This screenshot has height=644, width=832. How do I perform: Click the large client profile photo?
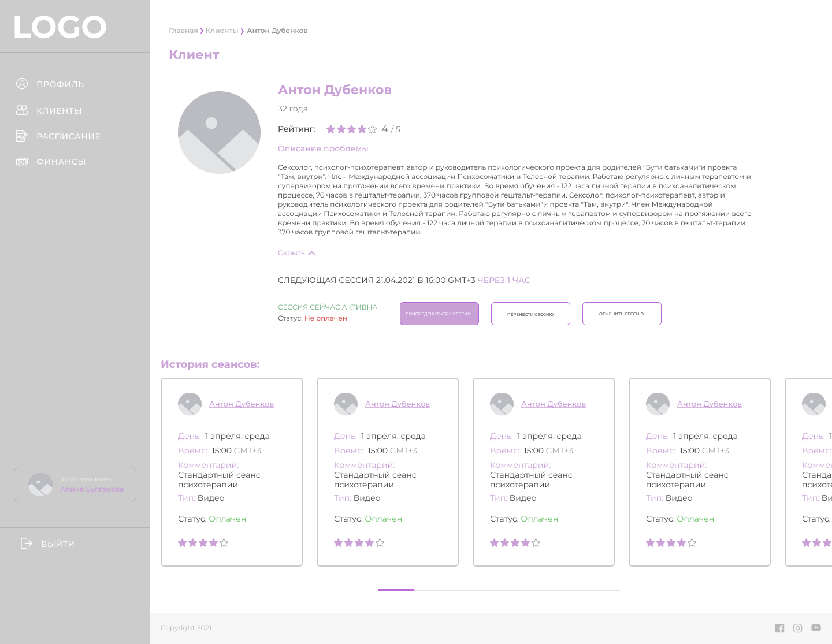[x=219, y=132]
